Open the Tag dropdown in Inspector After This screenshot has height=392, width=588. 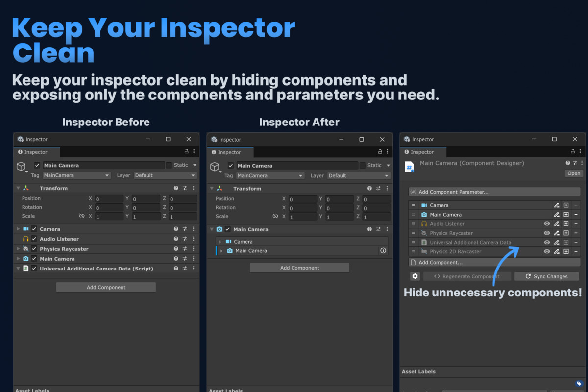pos(270,176)
